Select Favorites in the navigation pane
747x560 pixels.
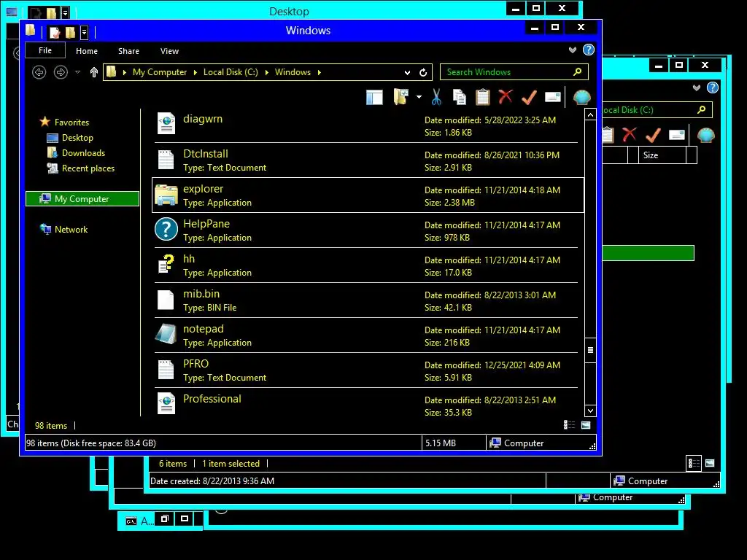(71, 122)
